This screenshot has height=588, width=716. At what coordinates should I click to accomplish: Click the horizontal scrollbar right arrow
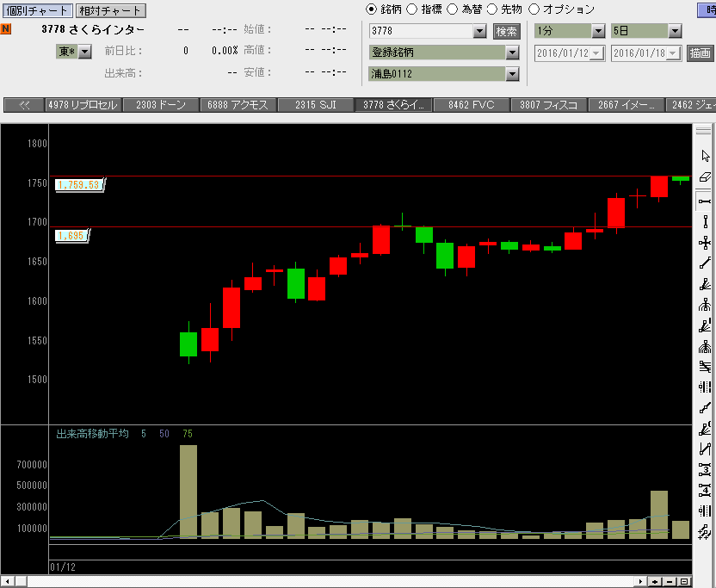pyautogui.click(x=640, y=582)
